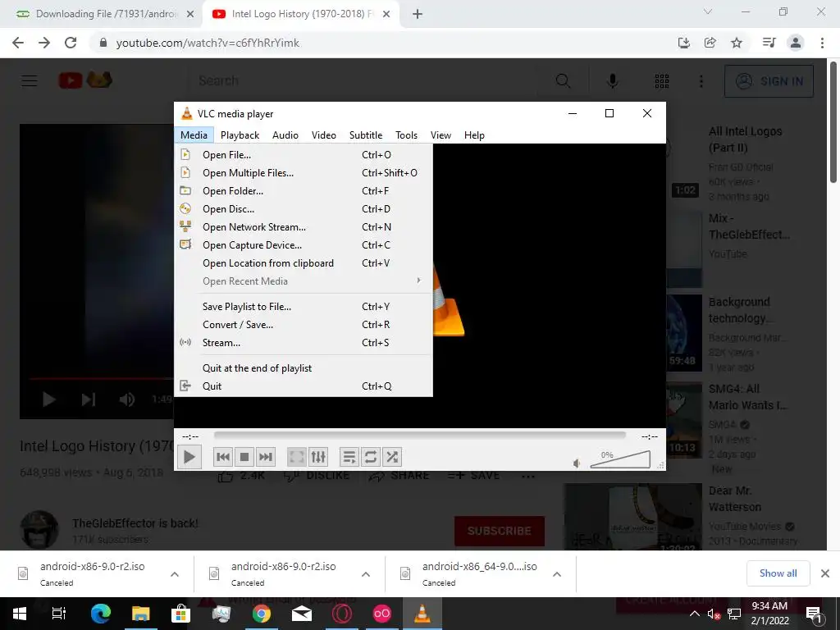Open Chrome profile avatar
This screenshot has height=630, width=840.
(x=796, y=43)
